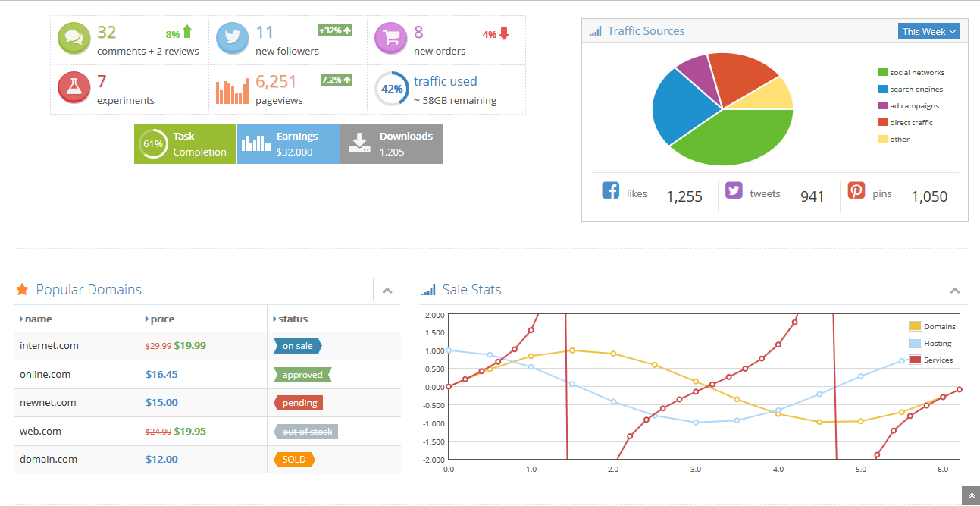Click the Facebook likes icon
The width and height of the screenshot is (980, 506).
click(x=611, y=190)
